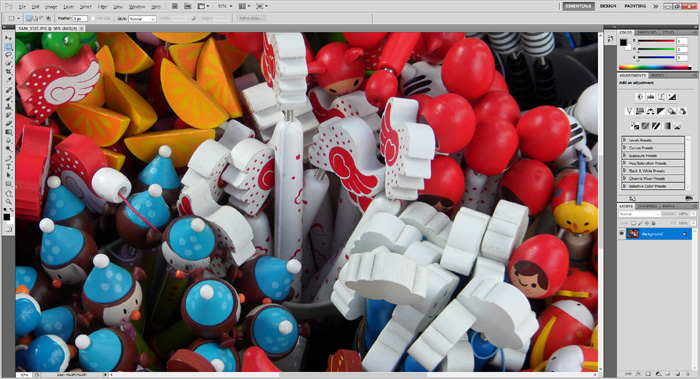
Task: Open the Style dropdown set to Normal
Action: pos(142,19)
